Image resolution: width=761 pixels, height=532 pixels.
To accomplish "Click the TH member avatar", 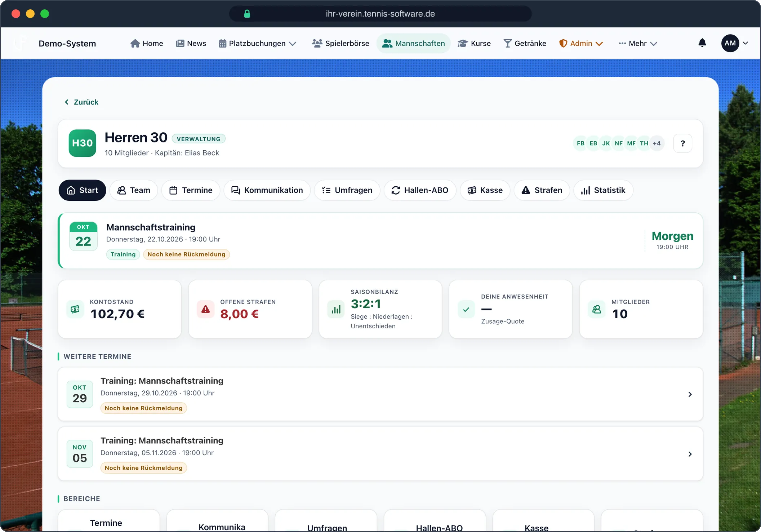I will coord(644,143).
